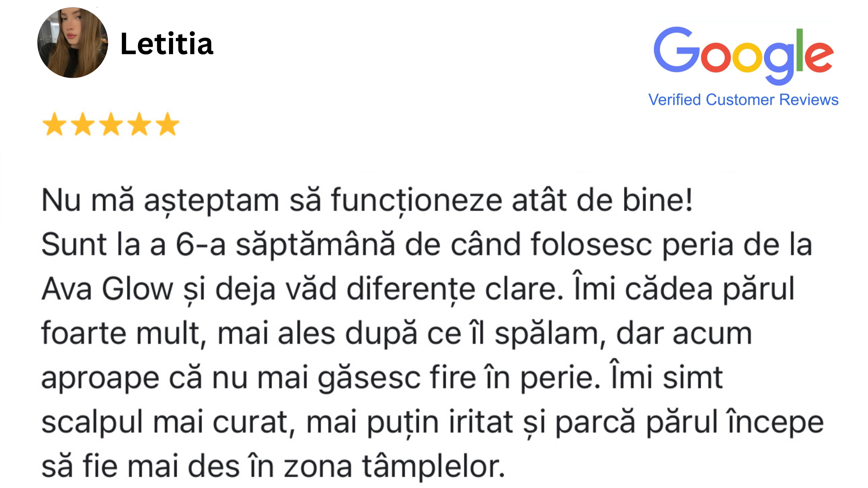Click the words 'Ava Glow' in review

(107, 289)
